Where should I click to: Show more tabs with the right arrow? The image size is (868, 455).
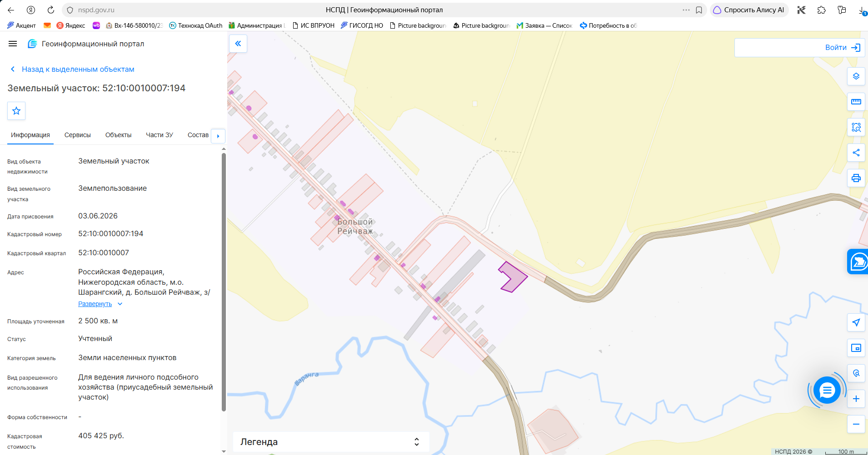click(218, 136)
